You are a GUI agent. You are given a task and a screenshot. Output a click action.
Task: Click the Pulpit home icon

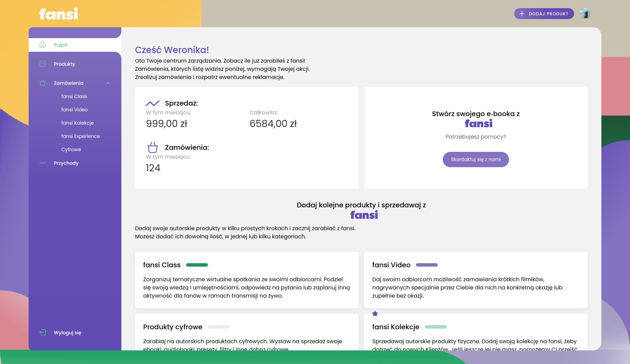43,45
